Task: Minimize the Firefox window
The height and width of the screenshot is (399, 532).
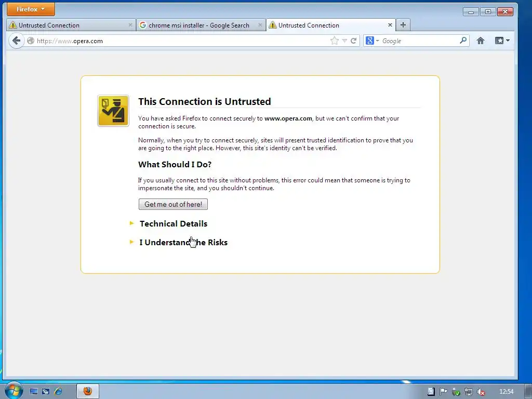Action: [471, 12]
